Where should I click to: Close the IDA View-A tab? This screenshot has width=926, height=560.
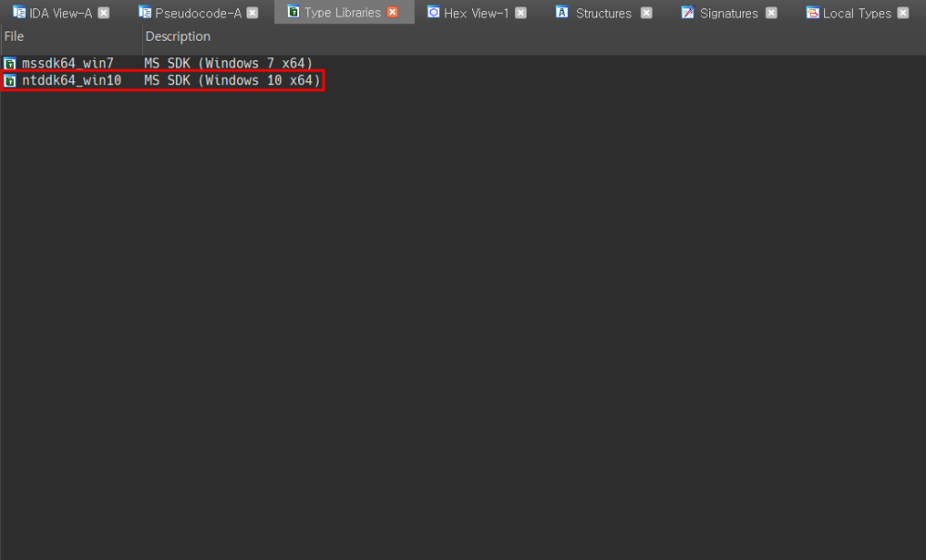[104, 12]
